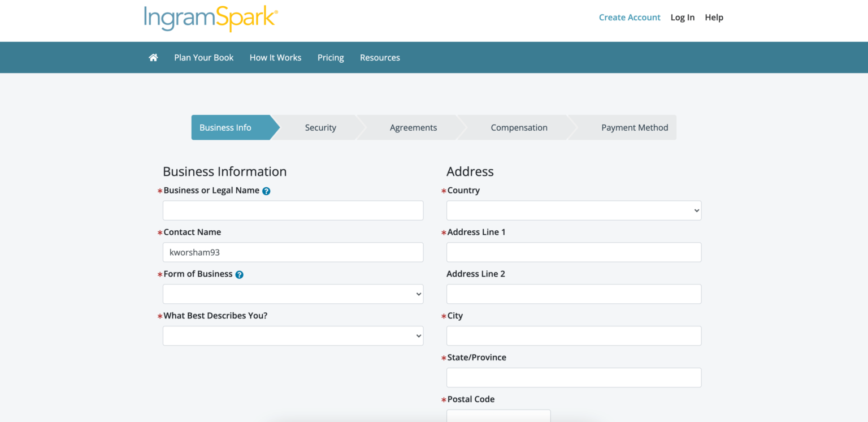Click the Resources navigation item
Screen dimensions: 868x422
(x=380, y=57)
